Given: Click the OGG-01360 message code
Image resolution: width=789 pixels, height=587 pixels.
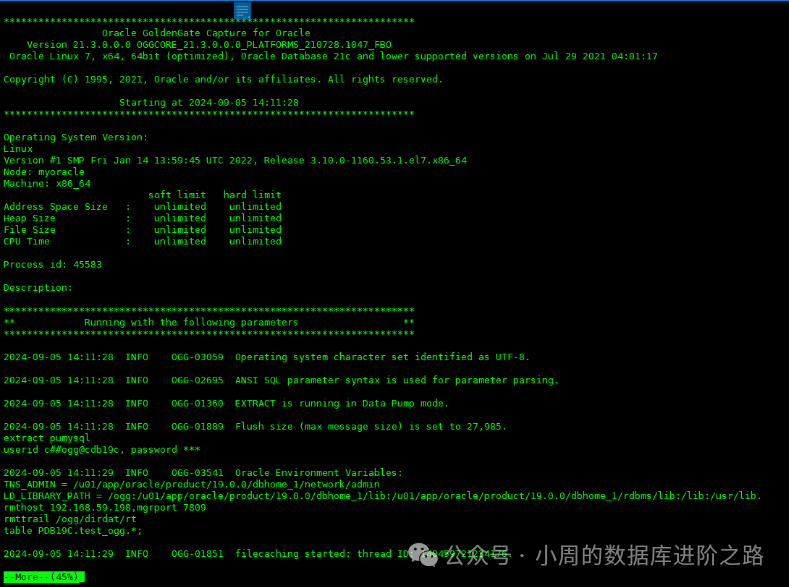Looking at the screenshot, I should (197, 403).
